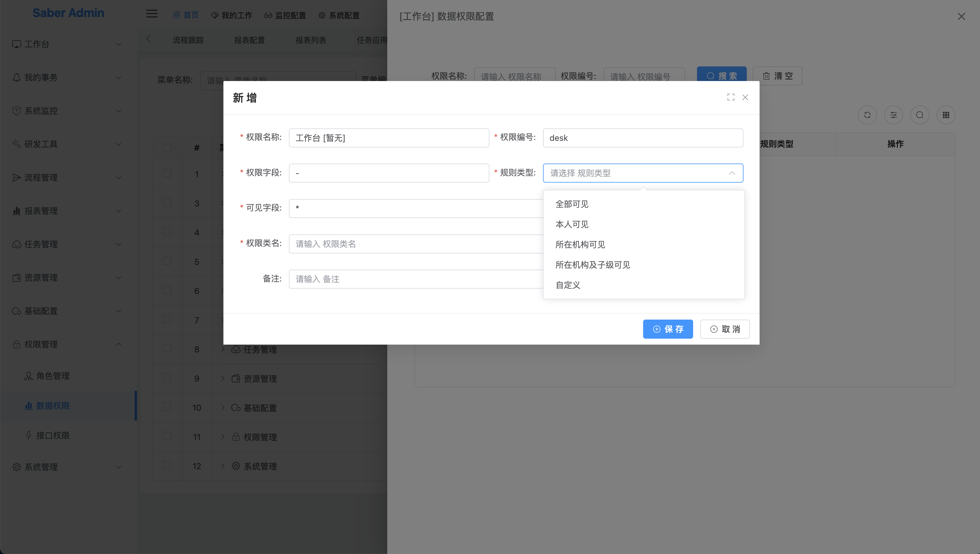Close the 新增 dialog with X icon
The width and height of the screenshot is (980, 554).
point(745,97)
